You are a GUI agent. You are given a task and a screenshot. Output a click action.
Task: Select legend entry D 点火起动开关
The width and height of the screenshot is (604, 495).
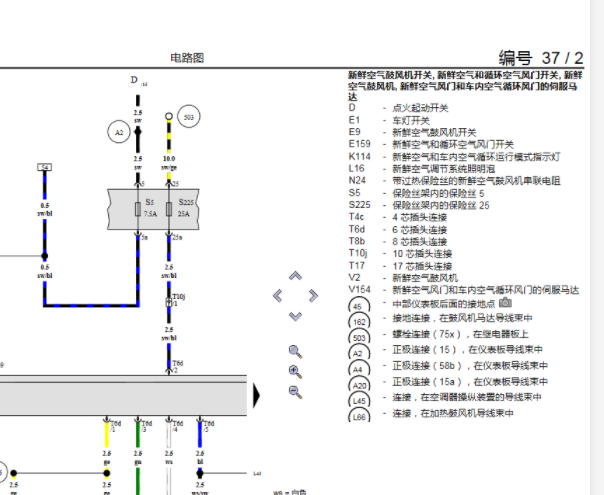tap(398, 108)
